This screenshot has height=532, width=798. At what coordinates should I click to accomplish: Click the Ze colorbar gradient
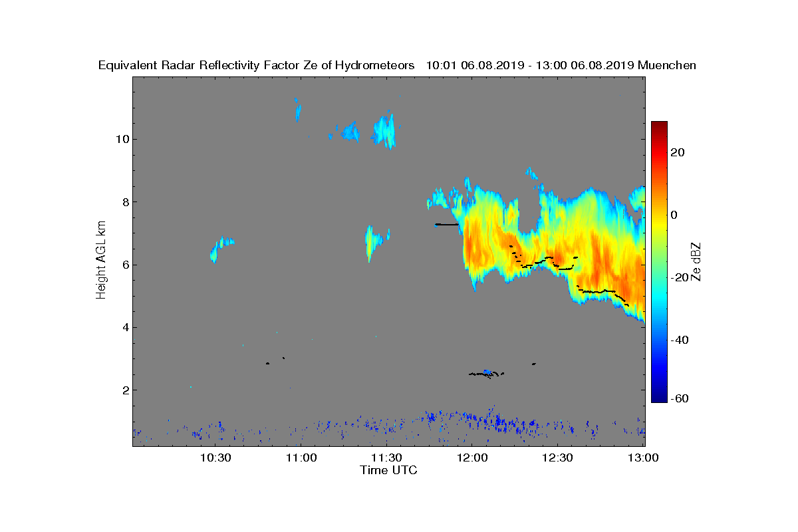coord(659,262)
